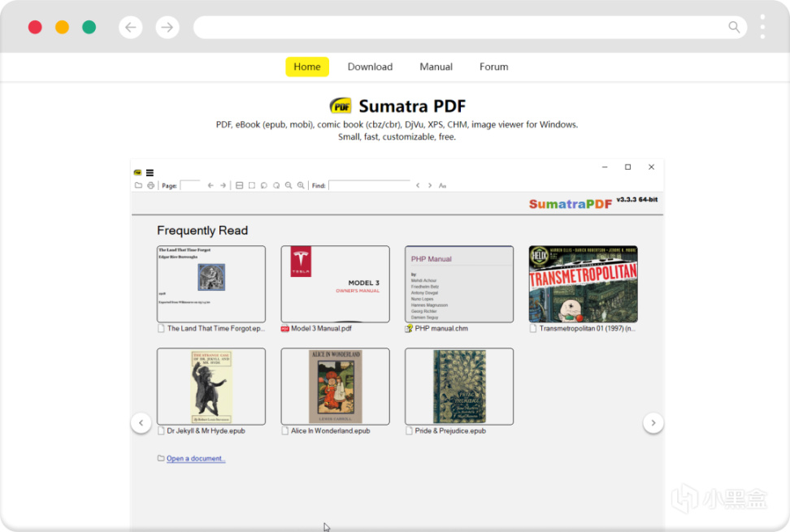Select the Home tab
Image resolution: width=790 pixels, height=532 pixels.
pos(307,67)
